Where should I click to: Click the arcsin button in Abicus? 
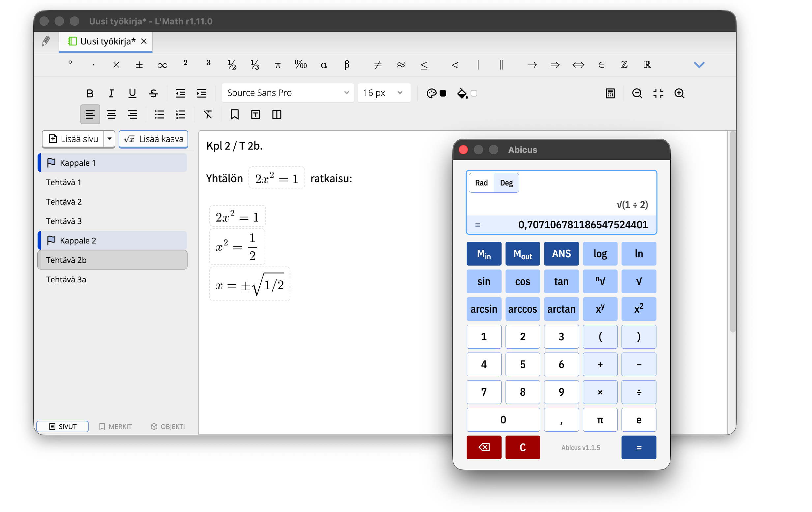click(484, 309)
